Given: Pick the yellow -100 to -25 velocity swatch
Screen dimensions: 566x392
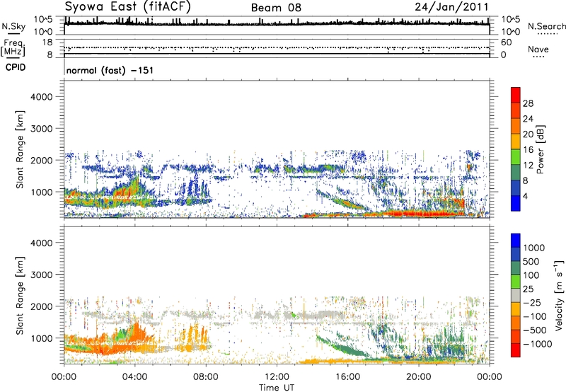Looking at the screenshot, I should point(516,309).
